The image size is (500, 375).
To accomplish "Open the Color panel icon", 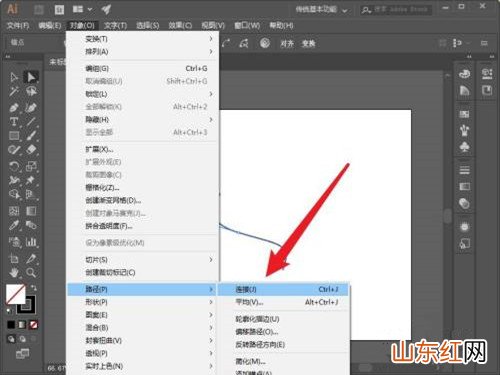I will 464,73.
